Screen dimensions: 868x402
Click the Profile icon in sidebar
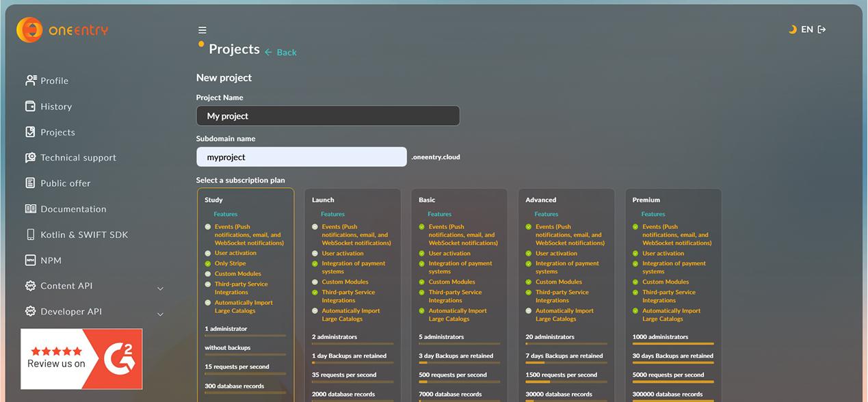(30, 81)
